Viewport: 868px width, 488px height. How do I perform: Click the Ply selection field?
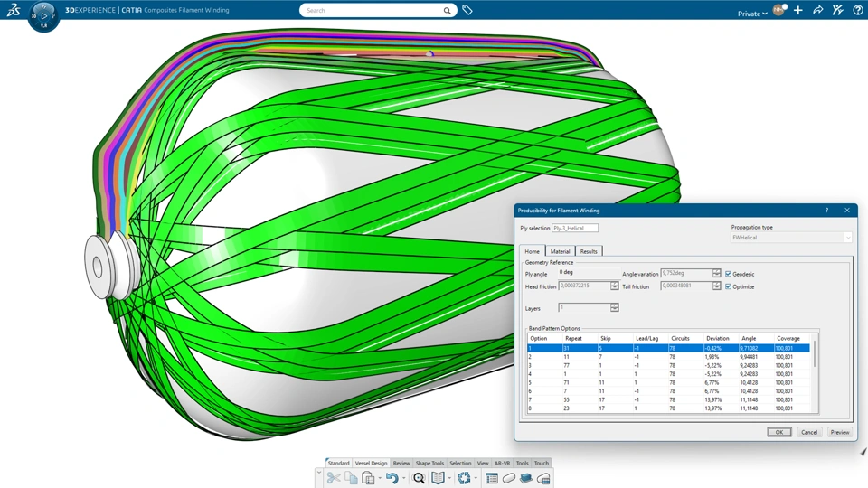(x=575, y=228)
